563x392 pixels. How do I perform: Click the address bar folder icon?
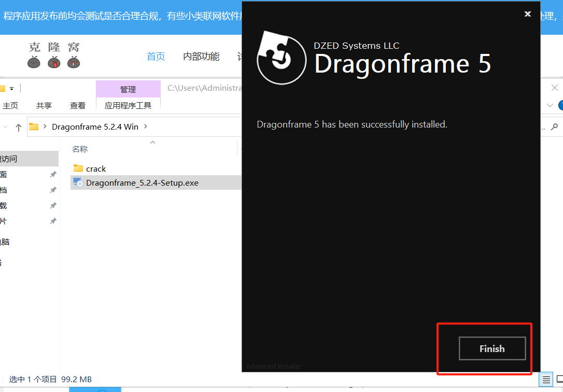tap(34, 127)
